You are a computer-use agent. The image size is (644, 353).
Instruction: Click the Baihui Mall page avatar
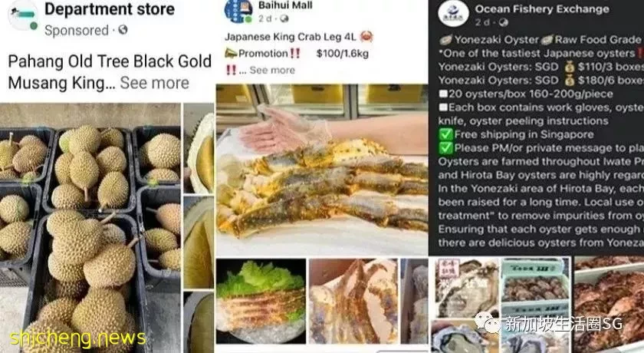pyautogui.click(x=238, y=11)
